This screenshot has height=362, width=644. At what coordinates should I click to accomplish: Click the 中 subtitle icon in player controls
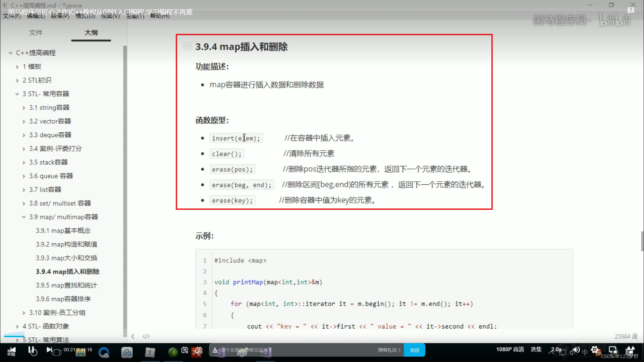tap(585, 351)
